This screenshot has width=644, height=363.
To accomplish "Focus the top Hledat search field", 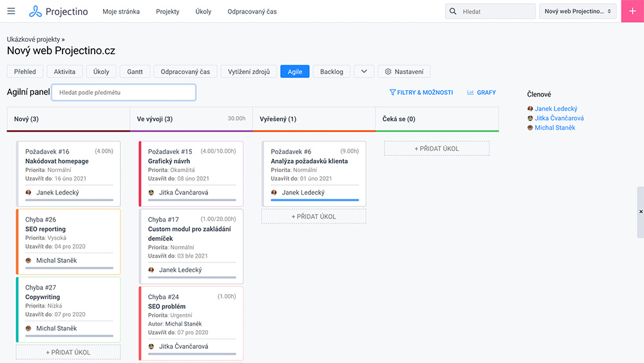I will (490, 12).
